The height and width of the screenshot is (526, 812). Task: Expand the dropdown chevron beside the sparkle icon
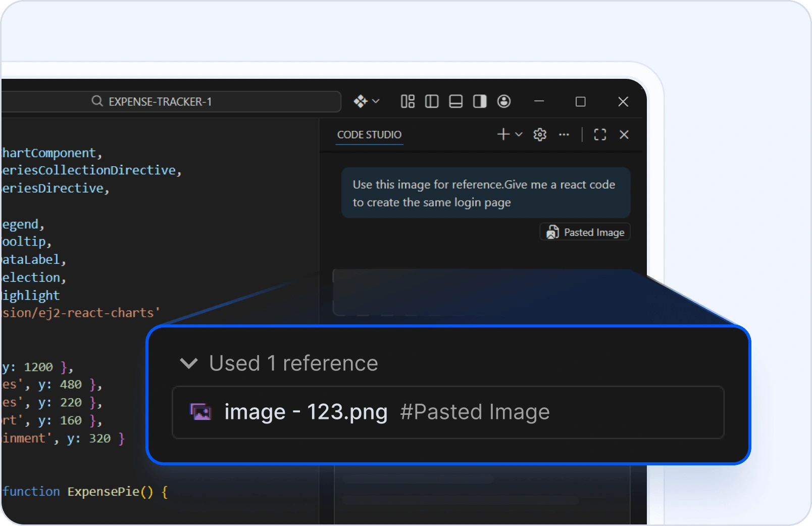click(376, 102)
